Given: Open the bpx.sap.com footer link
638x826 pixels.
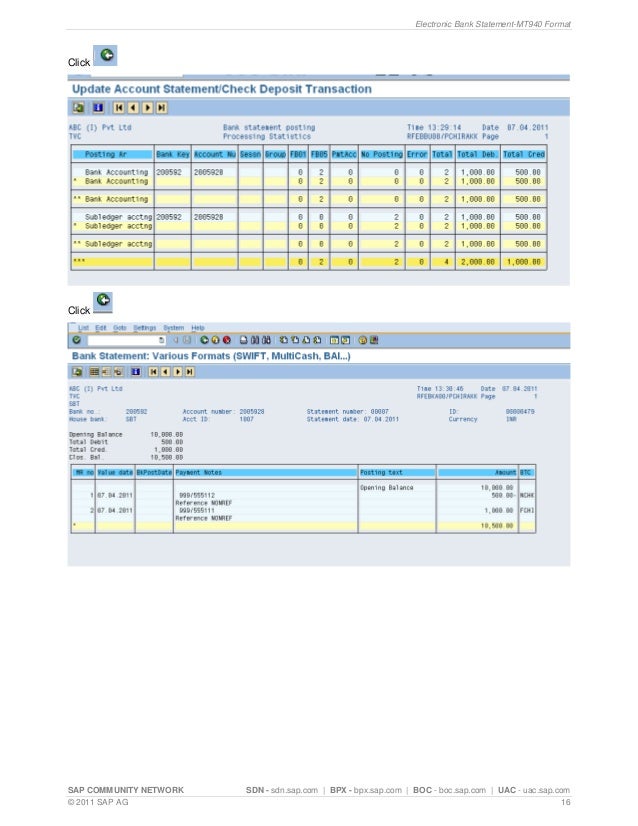Looking at the screenshot, I should click(377, 790).
